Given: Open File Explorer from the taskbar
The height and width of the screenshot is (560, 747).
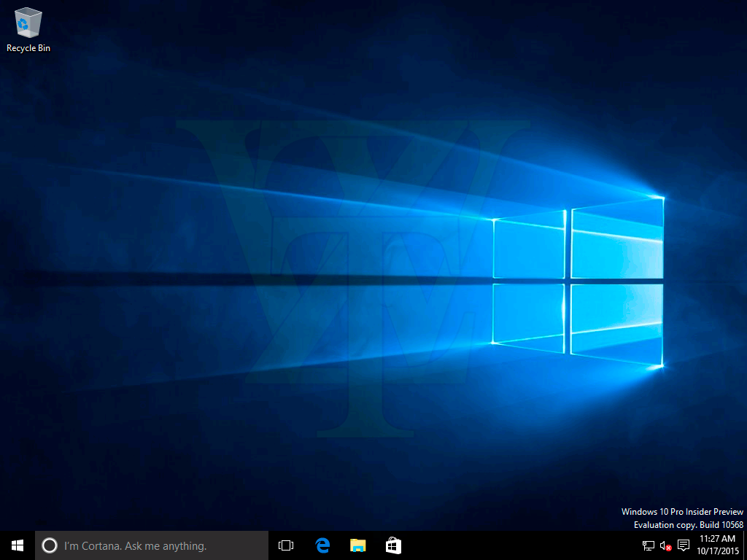Looking at the screenshot, I should coord(357,545).
